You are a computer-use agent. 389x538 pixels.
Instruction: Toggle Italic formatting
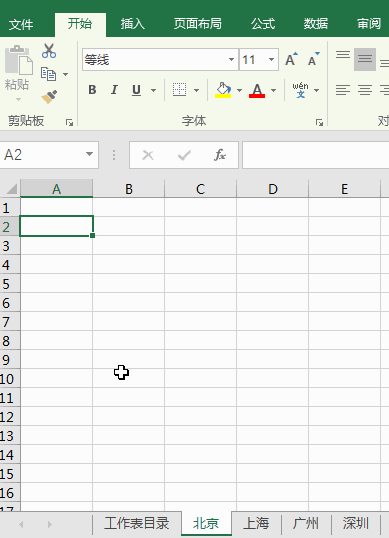(x=114, y=90)
